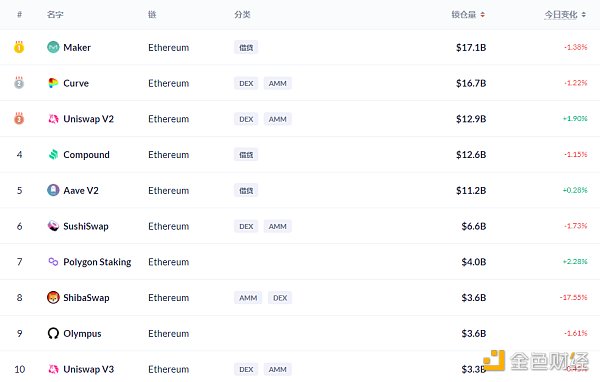The image size is (600, 382).
Task: Filter by AMM tag on SushiSwap row
Action: pos(277,226)
